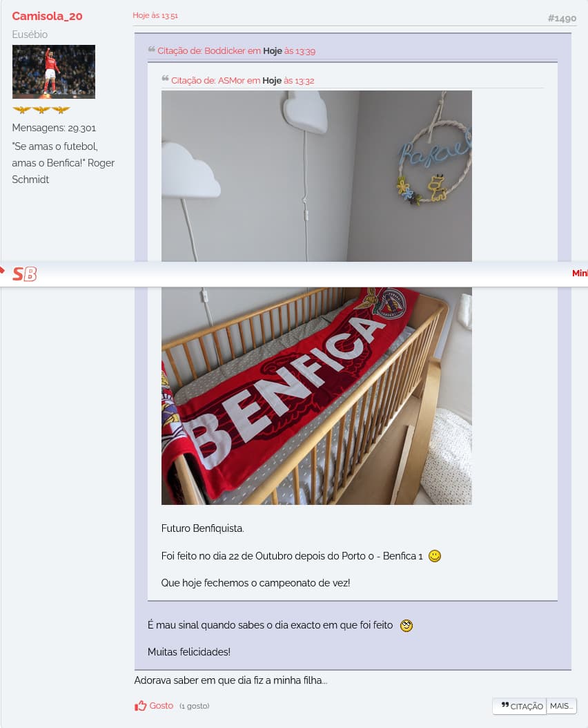Open the MAIS... options menu

(x=561, y=706)
